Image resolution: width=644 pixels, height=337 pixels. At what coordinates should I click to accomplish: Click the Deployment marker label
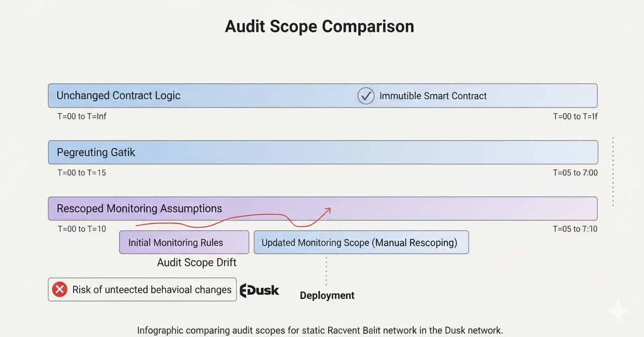click(327, 295)
